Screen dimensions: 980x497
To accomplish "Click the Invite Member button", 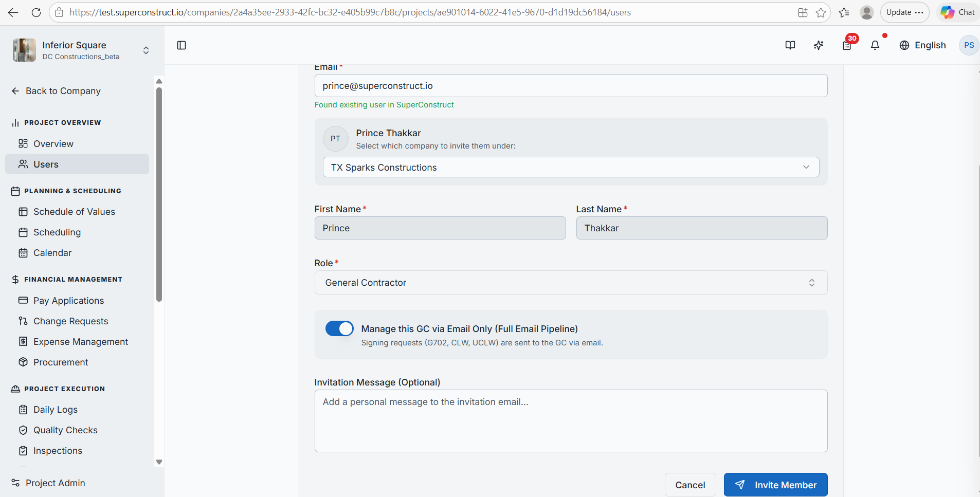I will point(775,485).
